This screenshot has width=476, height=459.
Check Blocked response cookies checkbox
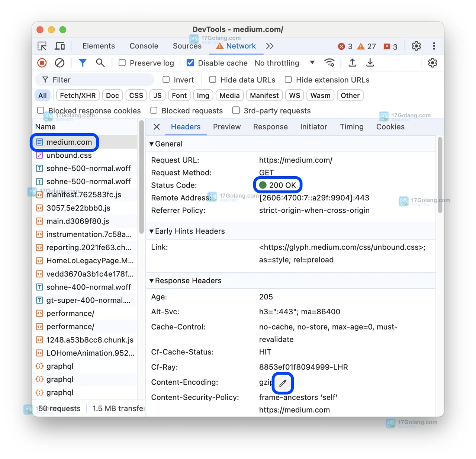pyautogui.click(x=41, y=110)
